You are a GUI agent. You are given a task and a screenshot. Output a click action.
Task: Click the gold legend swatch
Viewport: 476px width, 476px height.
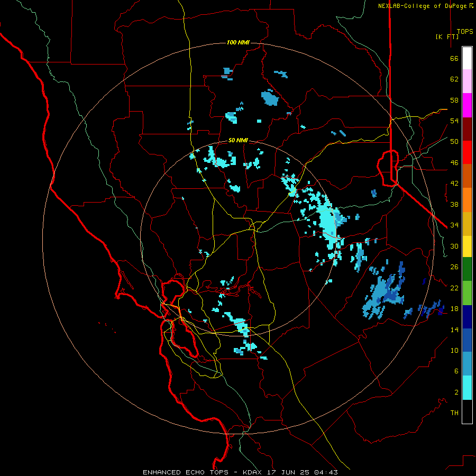(467, 224)
